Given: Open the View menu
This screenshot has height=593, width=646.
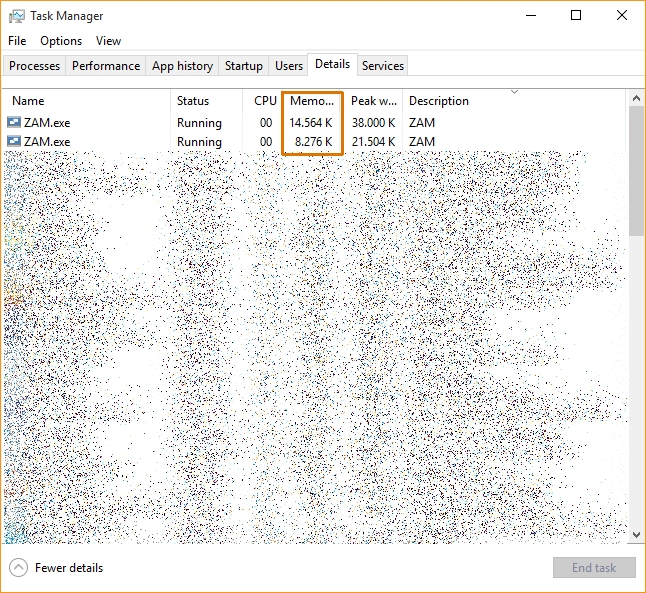Looking at the screenshot, I should pyautogui.click(x=108, y=41).
